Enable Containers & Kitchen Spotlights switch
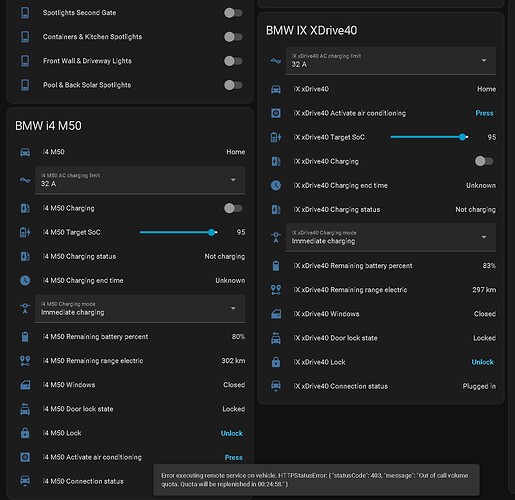This screenshot has height=500, width=515. 233,37
